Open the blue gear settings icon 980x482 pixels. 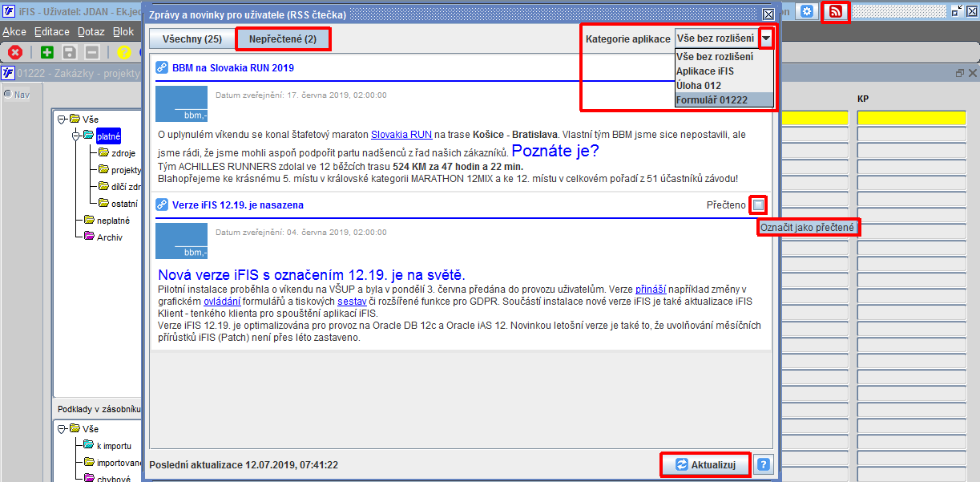click(807, 11)
